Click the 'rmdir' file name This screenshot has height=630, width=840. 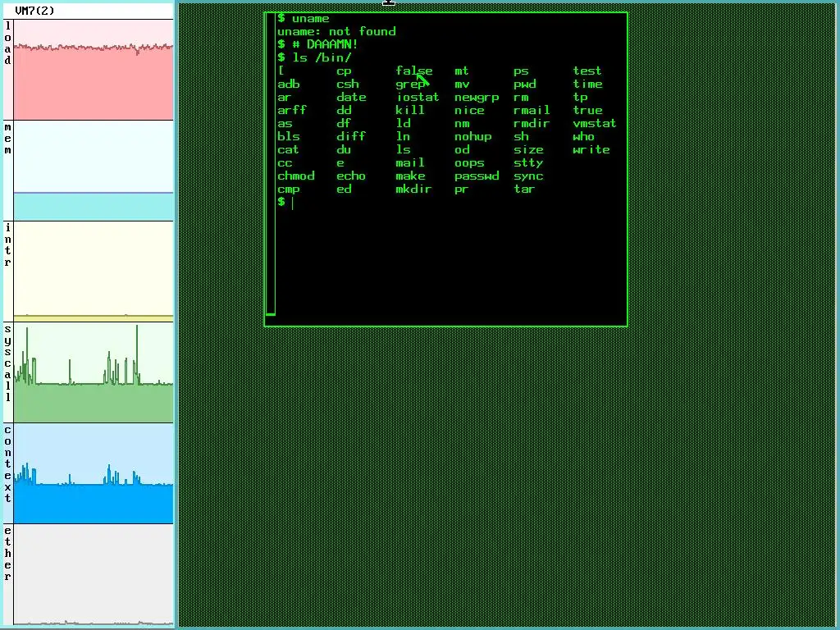click(532, 124)
